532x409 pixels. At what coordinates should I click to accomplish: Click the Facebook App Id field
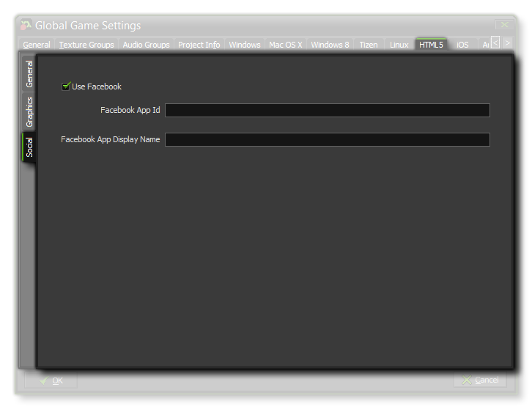tap(327, 111)
